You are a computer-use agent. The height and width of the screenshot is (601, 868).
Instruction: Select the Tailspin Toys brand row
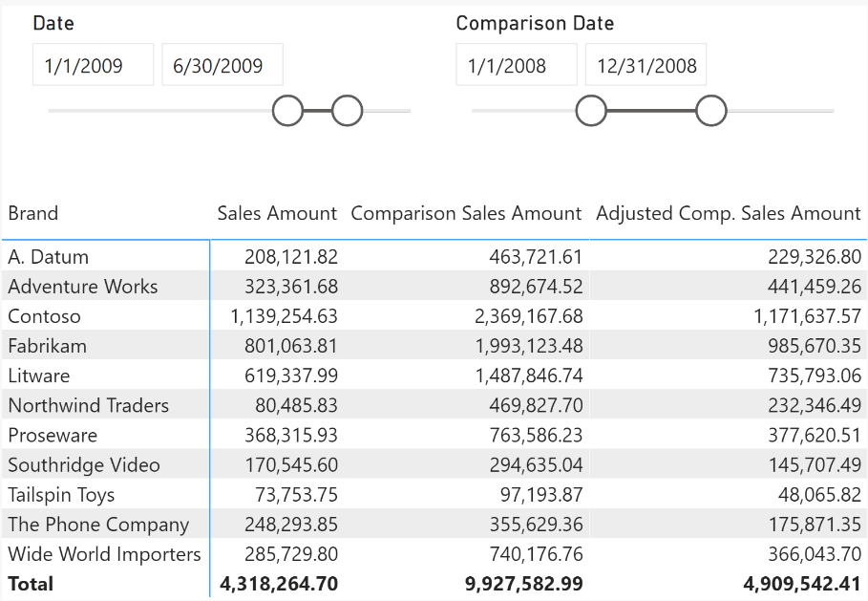click(61, 495)
